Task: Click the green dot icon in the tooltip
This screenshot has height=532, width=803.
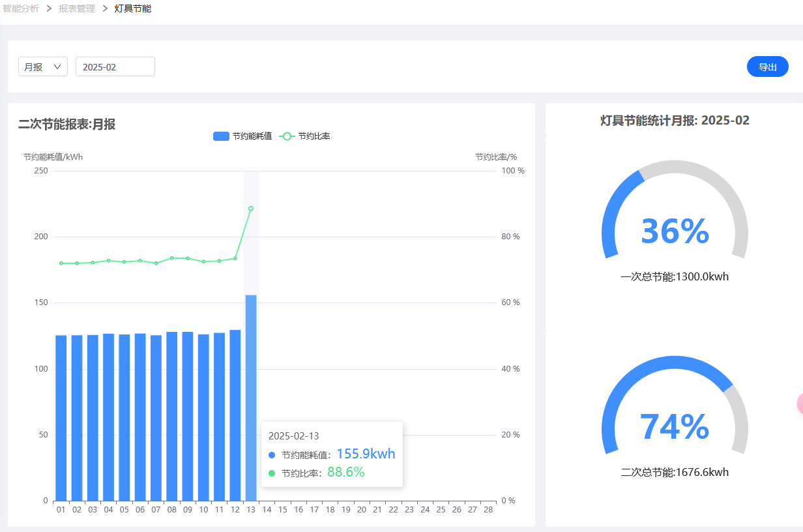Action: point(272,473)
